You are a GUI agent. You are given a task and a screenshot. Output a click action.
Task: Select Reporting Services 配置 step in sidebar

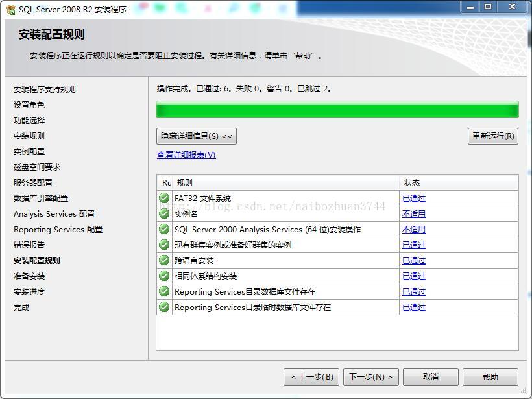click(58, 230)
